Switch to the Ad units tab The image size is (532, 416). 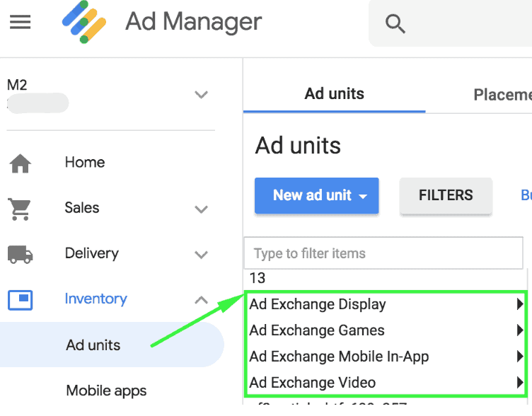click(x=334, y=93)
